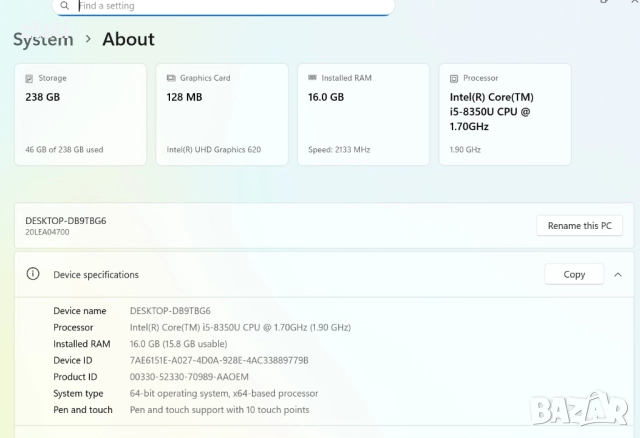
Task: Select the Intel Core i5-8350U Processor card
Action: pos(504,114)
